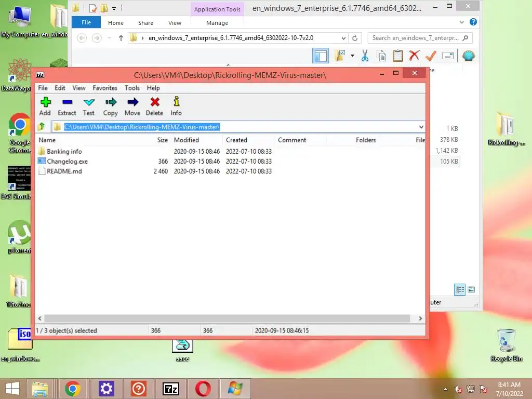
Task: Click Explorer Paste clipboard icon
Action: coord(397,56)
